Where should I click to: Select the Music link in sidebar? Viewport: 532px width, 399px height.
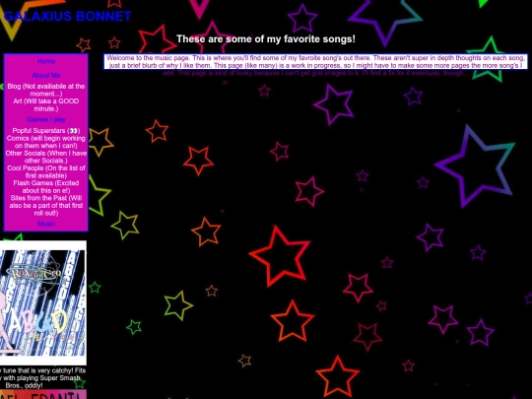tap(46, 224)
